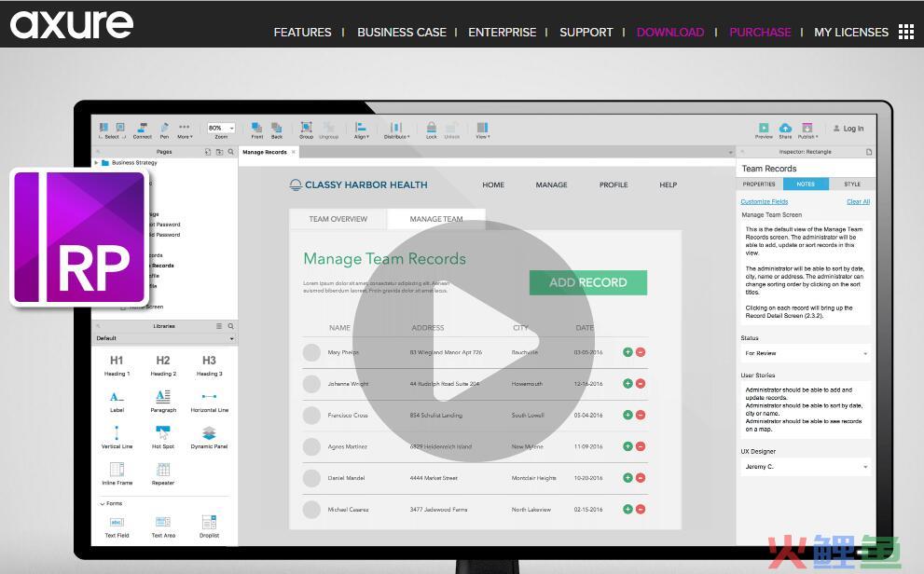Click the Customize Fields link
The image size is (924, 574).
click(765, 201)
